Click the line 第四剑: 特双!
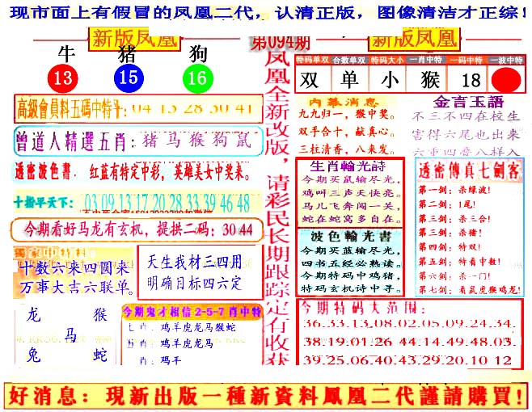Screen dimensions: 532x412 click(450, 247)
